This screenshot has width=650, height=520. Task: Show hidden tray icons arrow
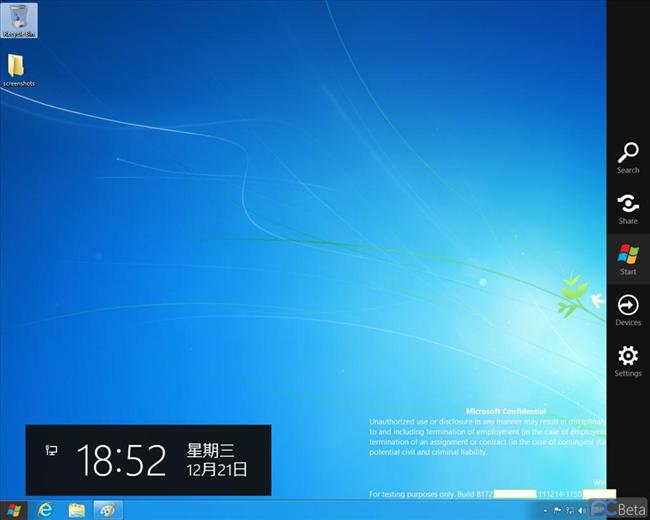(546, 510)
